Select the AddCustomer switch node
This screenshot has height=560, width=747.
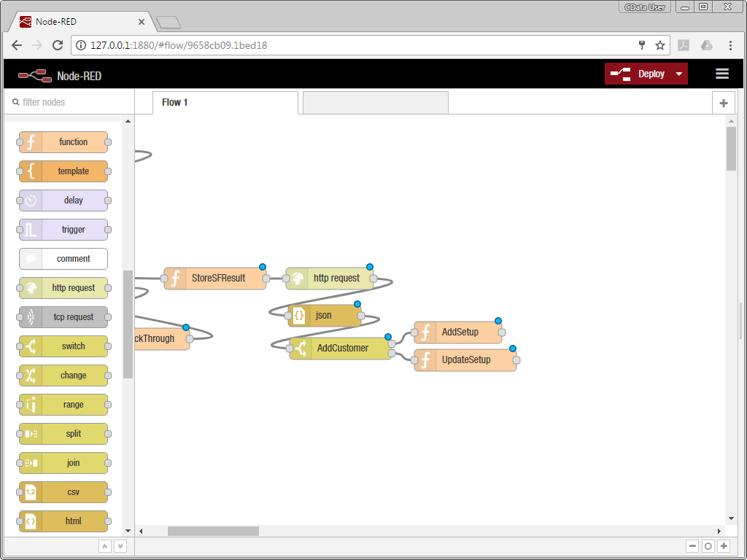click(x=341, y=348)
